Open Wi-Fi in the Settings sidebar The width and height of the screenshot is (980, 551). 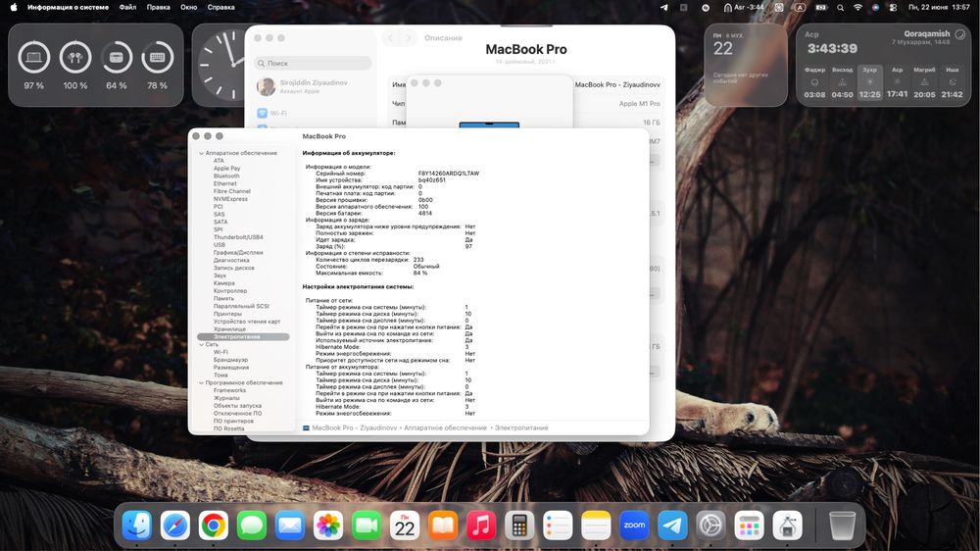(271, 113)
